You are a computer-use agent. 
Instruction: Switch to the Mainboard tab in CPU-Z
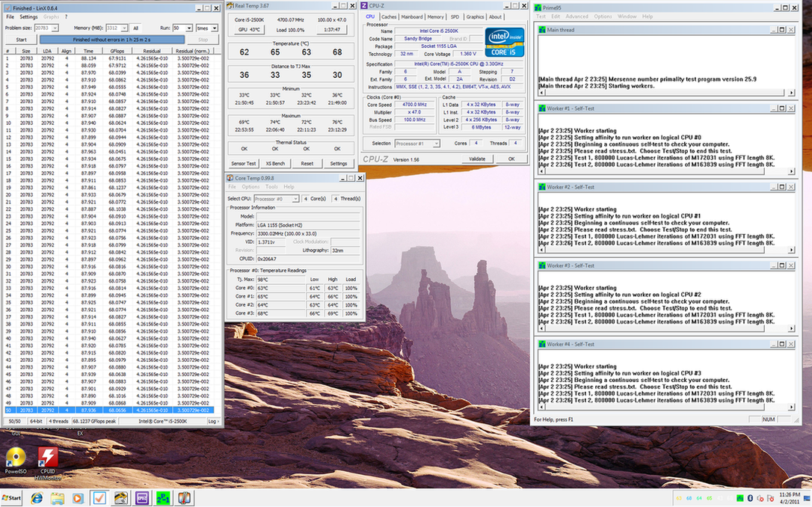[x=412, y=16]
